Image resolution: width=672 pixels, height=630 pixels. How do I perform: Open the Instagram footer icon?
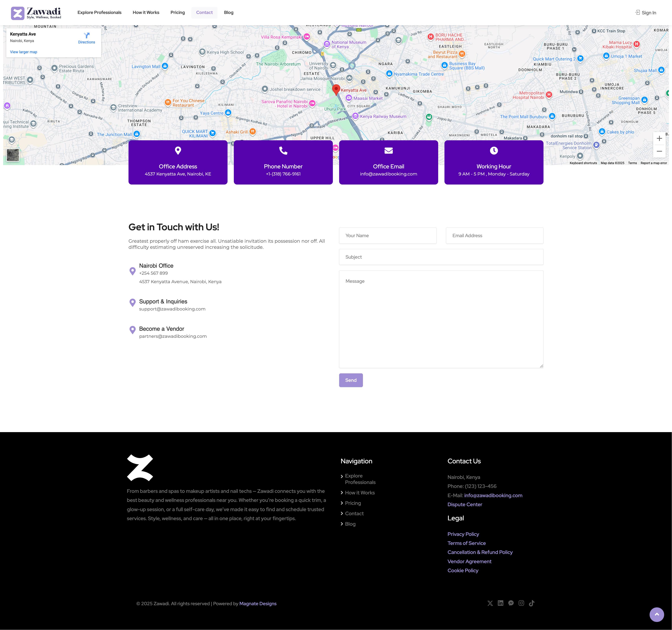[521, 603]
